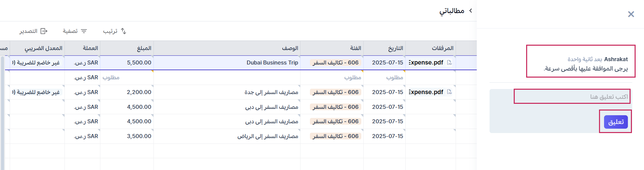Screen dimensions: 644x170
Task: Click the الوصف column header
Action: click(290, 48)
